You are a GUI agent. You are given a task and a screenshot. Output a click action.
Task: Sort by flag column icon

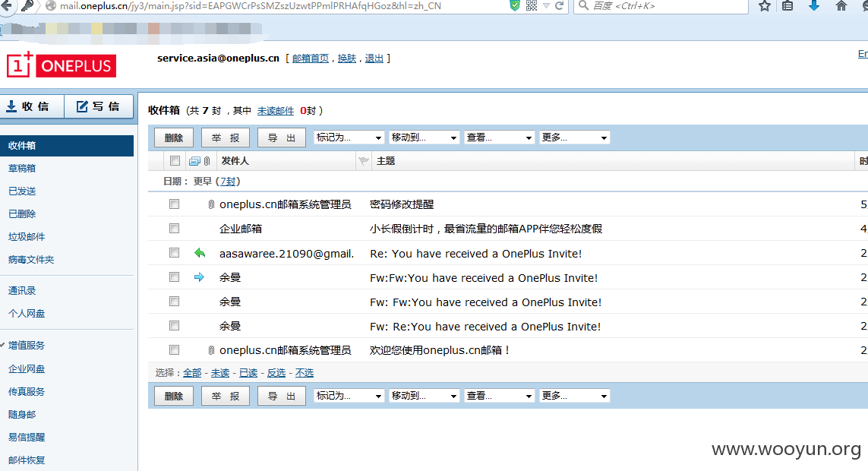pyautogui.click(x=364, y=161)
